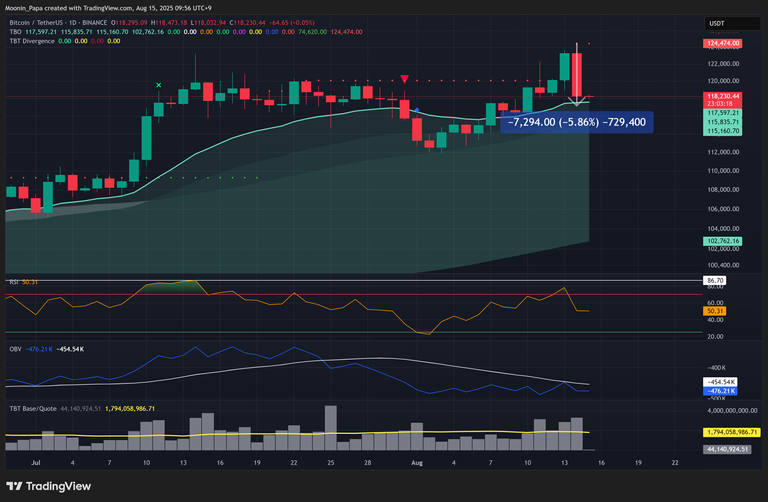Open the USDT currency selector
Screen dimensions: 768x502
coord(732,24)
